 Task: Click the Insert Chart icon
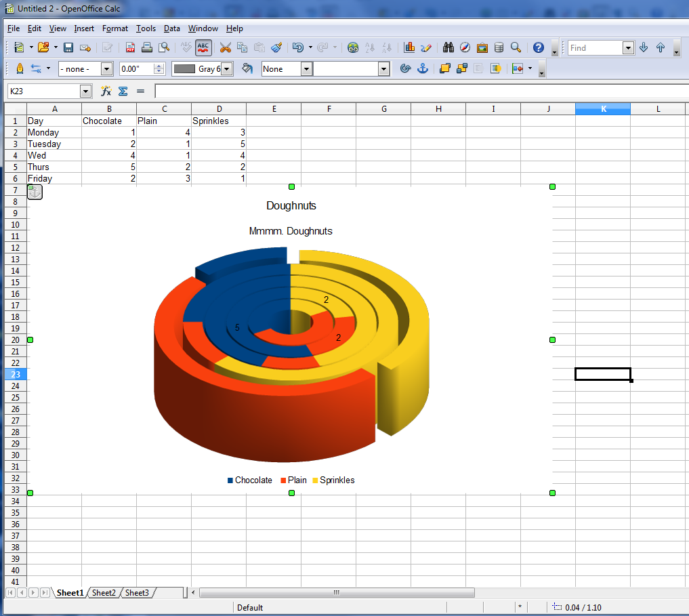pos(409,47)
